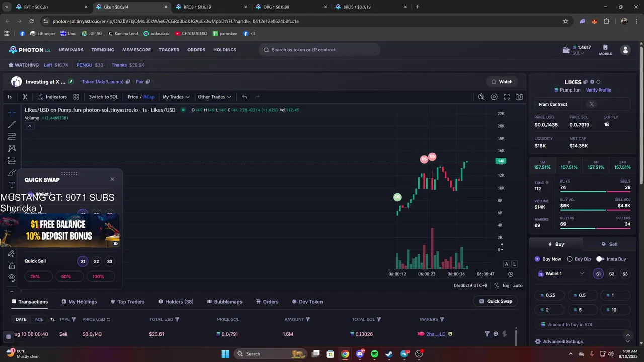Image resolution: width=644 pixels, height=362 pixels.
Task: Filter the MAKERS column
Action: click(x=442, y=319)
